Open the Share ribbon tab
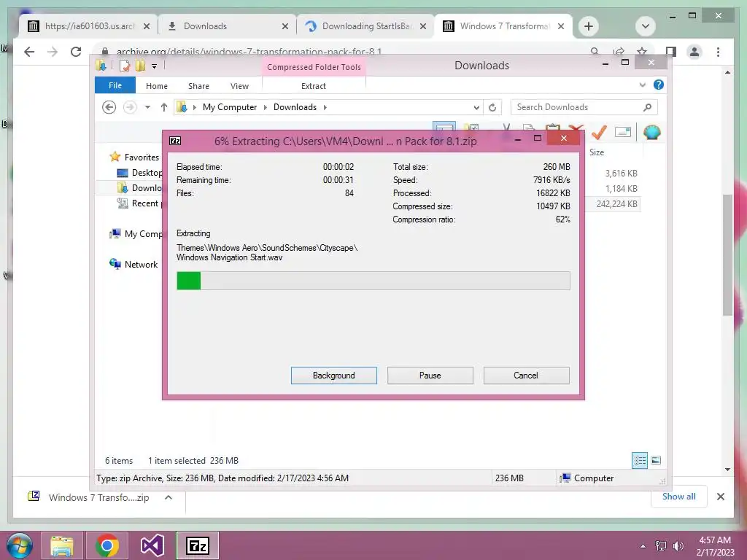The width and height of the screenshot is (747, 560). [198, 86]
